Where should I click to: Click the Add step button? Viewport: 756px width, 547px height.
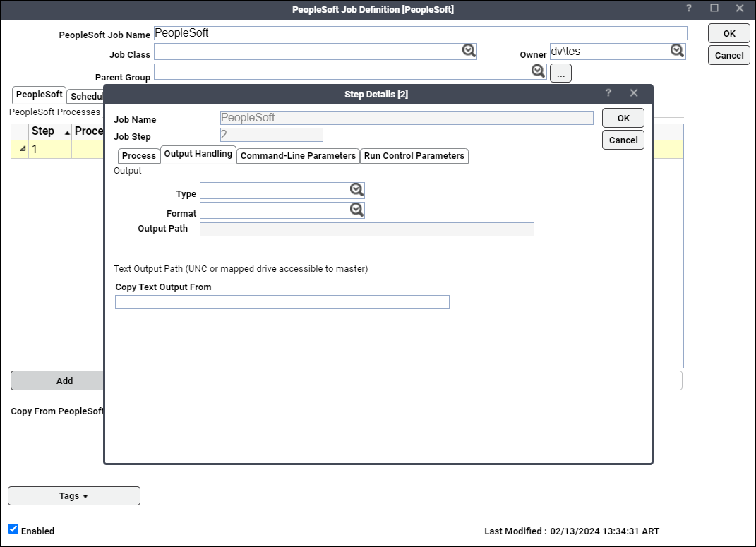tap(57, 380)
